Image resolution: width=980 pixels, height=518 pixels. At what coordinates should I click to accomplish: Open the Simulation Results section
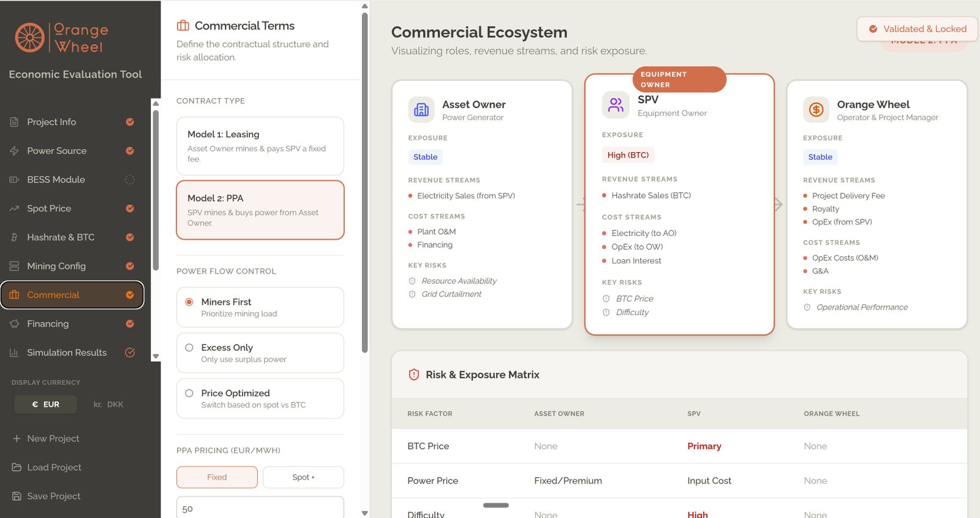[x=72, y=352]
